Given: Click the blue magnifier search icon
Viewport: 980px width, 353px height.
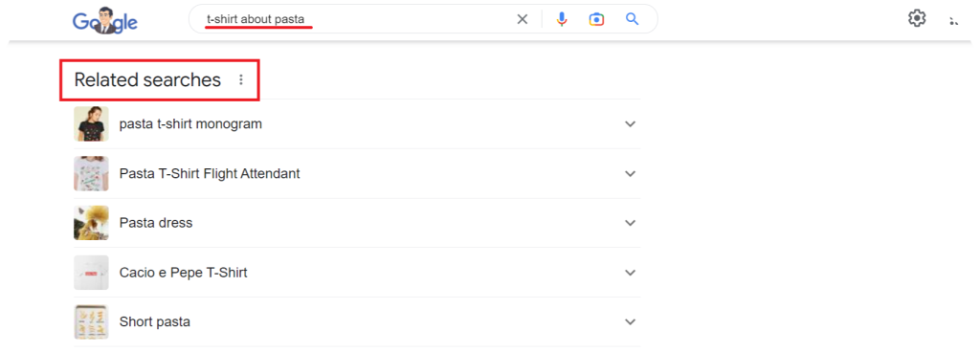Looking at the screenshot, I should (x=632, y=19).
